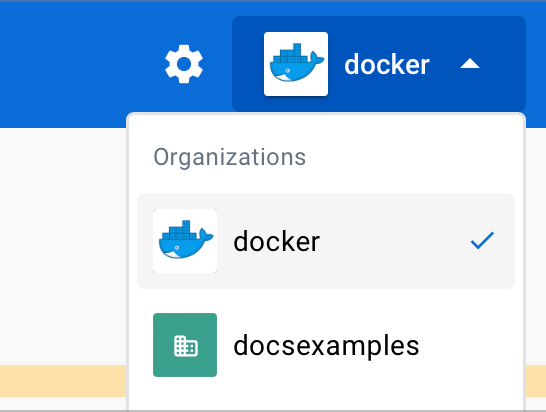546x412 pixels.
Task: Collapse the docker organization switcher arrow
Action: 470,64
